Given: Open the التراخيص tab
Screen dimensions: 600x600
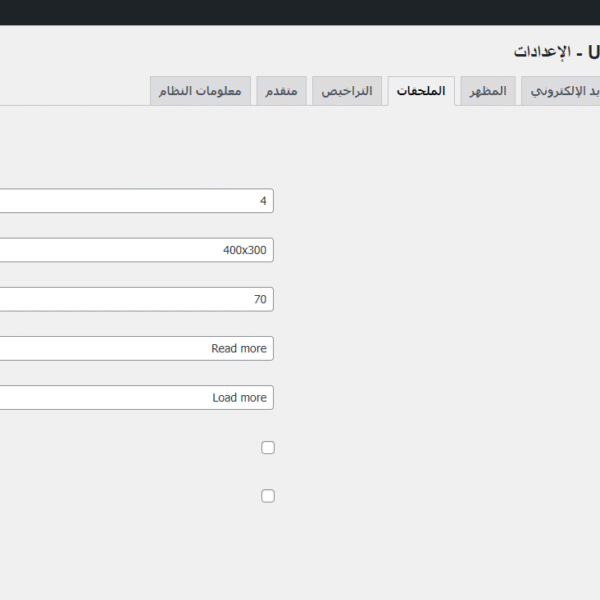Looking at the screenshot, I should pos(347,91).
